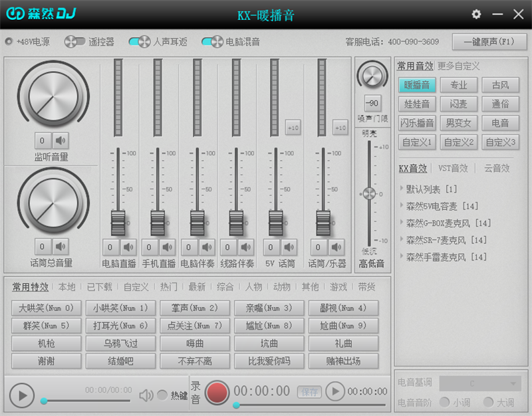Enable the 热键 radio option
532x416 pixels.
click(162, 395)
